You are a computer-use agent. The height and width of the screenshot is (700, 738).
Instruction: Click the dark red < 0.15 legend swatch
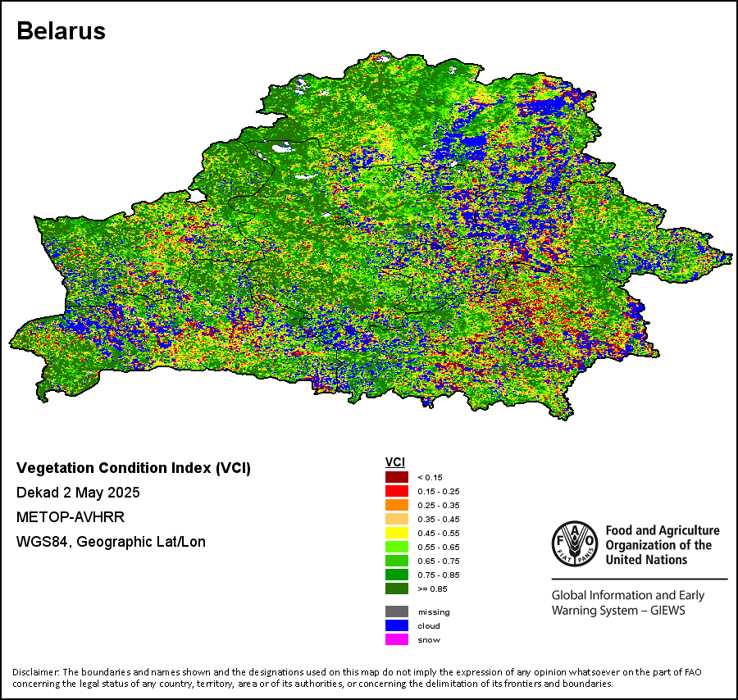pos(397,477)
